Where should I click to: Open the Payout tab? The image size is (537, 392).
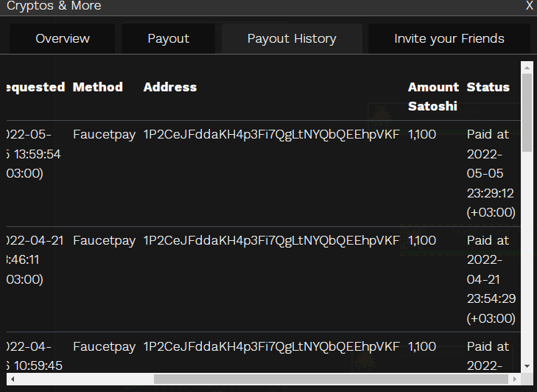tap(168, 38)
